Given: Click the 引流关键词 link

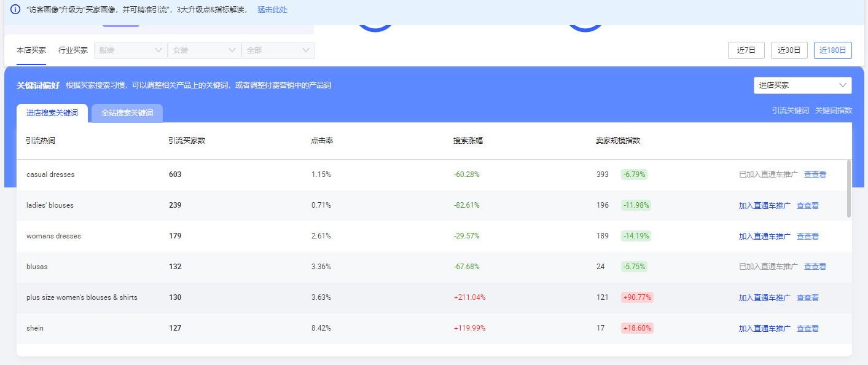Looking at the screenshot, I should coord(790,111).
